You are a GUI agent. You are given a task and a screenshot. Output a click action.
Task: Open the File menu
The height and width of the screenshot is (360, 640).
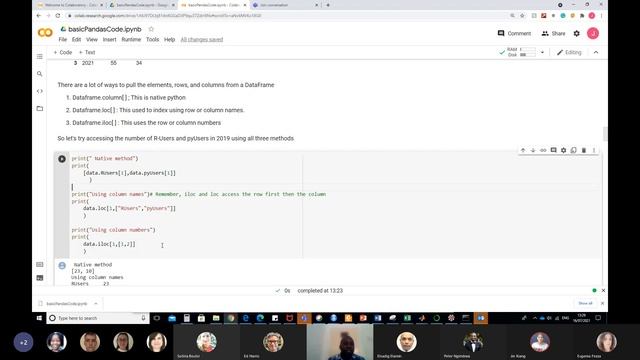62,40
